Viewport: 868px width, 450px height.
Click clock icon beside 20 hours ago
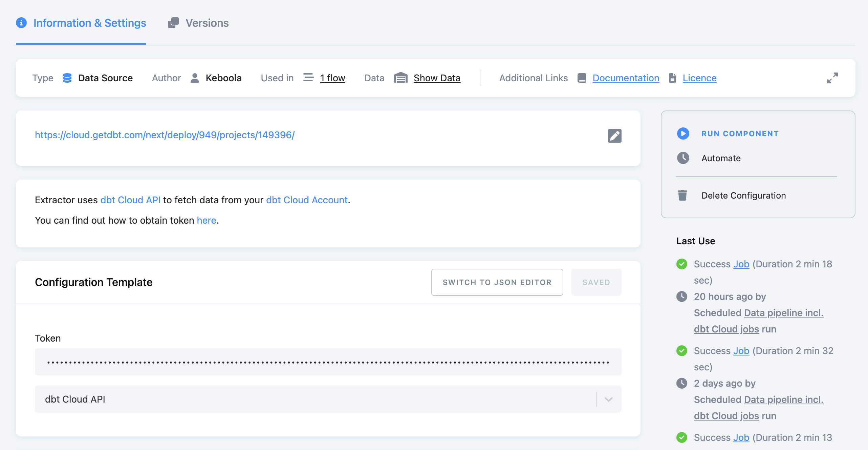pos(682,296)
